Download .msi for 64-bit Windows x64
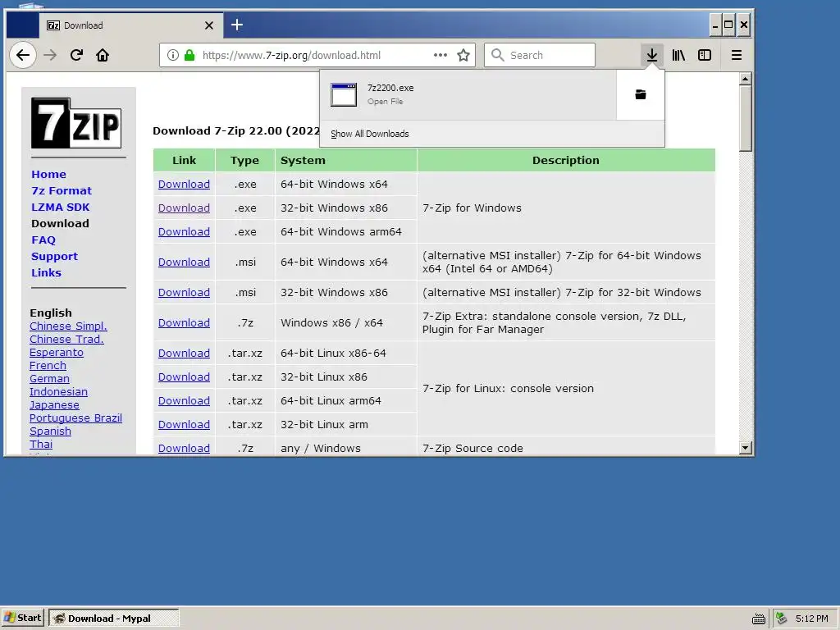 click(x=184, y=262)
